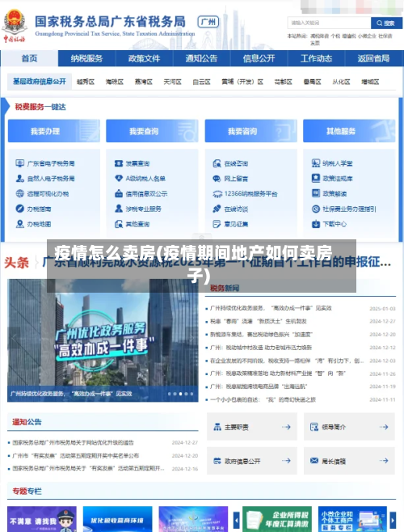The image size is (404, 532).
Task: Click the 我要查询 blue button
Action: click(152, 131)
